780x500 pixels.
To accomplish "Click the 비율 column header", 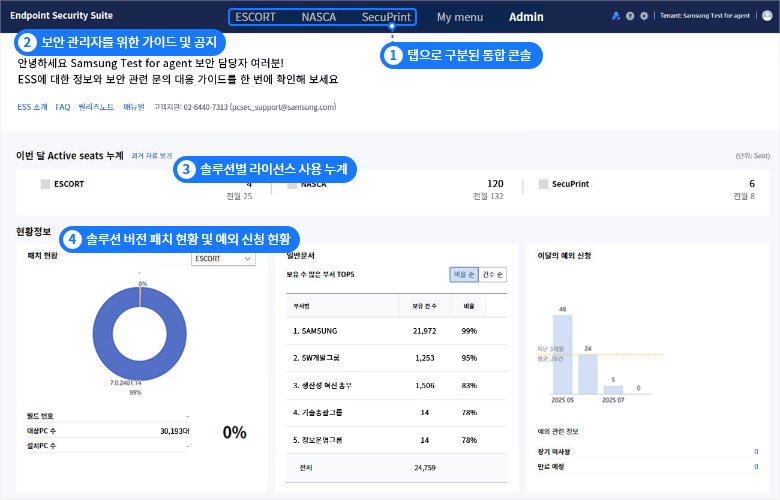I will 469,306.
